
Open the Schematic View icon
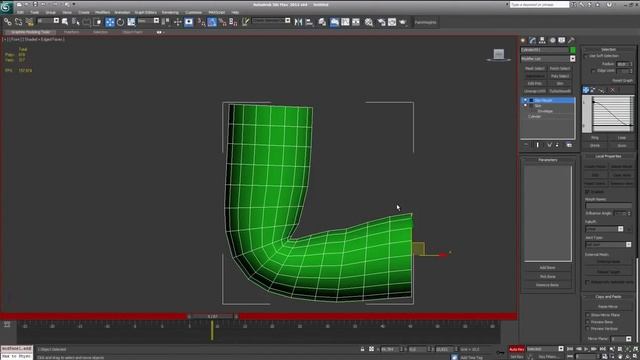click(x=356, y=22)
